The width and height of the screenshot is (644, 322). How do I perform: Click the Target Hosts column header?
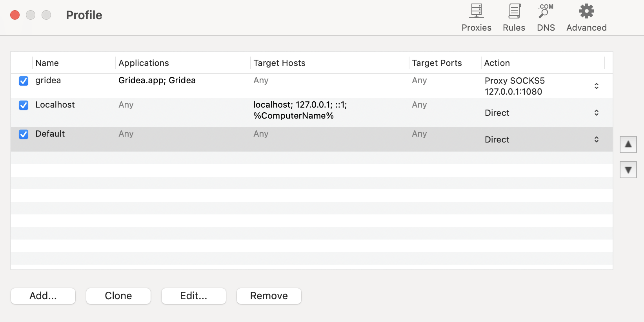pyautogui.click(x=279, y=63)
